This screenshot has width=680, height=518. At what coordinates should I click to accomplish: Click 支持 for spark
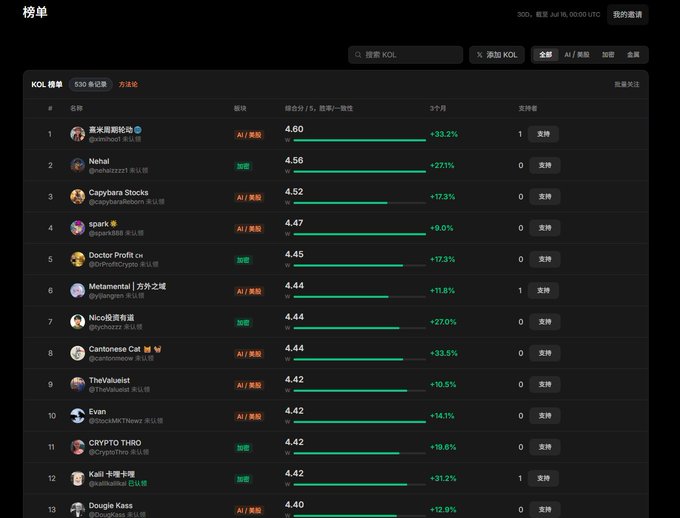tap(545, 228)
